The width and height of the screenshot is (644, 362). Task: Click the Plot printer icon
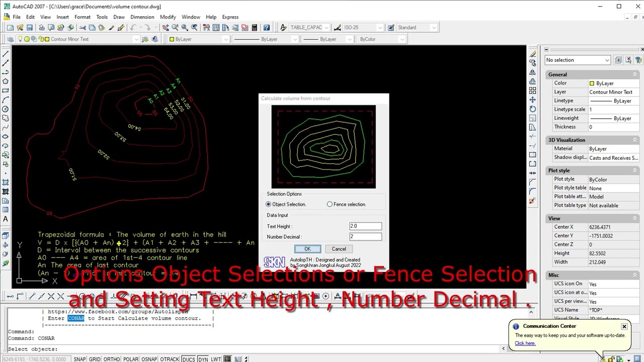click(42, 28)
